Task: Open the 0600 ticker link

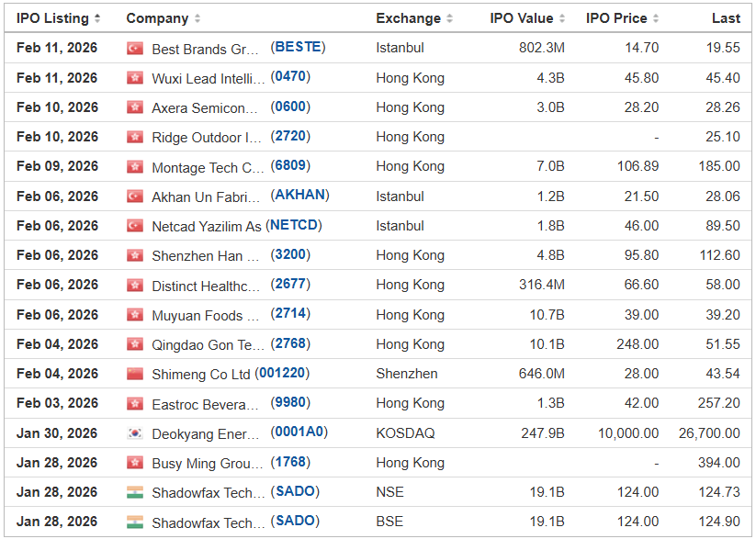Action: coord(290,107)
